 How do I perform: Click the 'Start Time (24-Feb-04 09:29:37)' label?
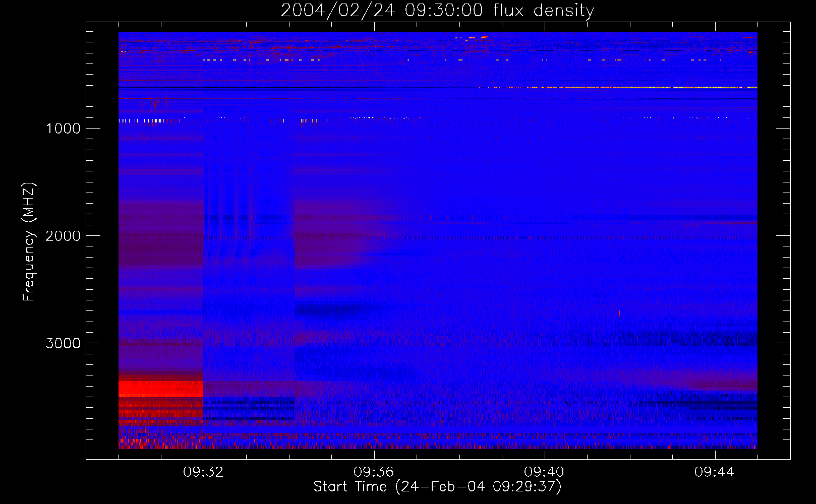point(437,487)
